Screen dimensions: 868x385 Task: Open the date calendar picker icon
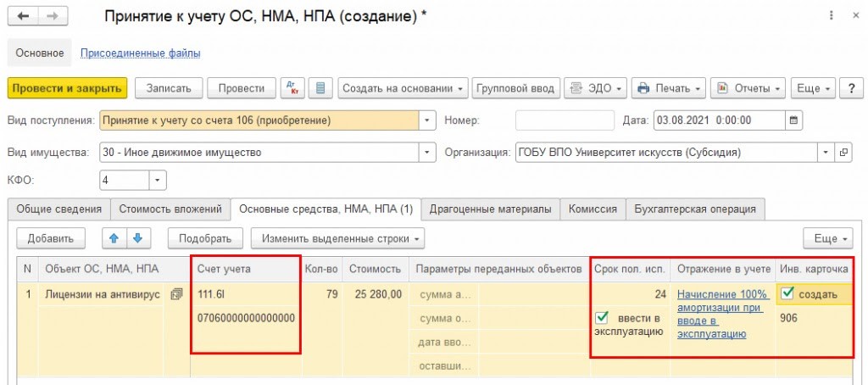coord(793,120)
